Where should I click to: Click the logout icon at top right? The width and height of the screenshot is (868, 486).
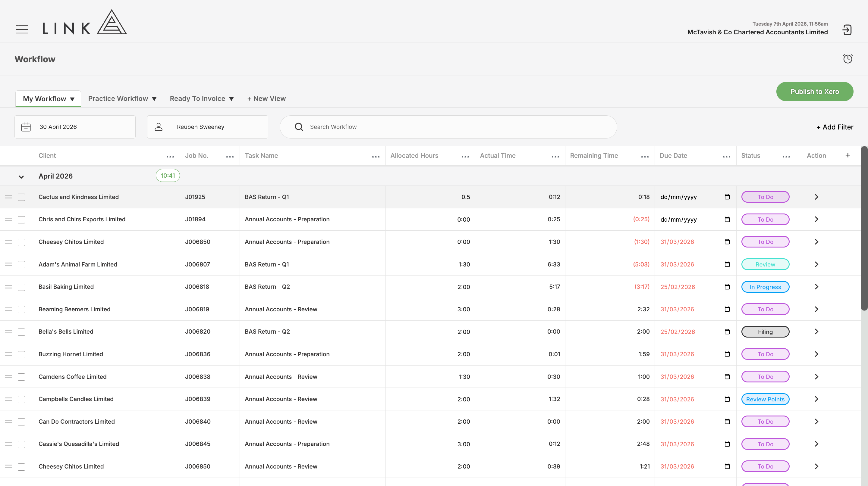click(847, 30)
